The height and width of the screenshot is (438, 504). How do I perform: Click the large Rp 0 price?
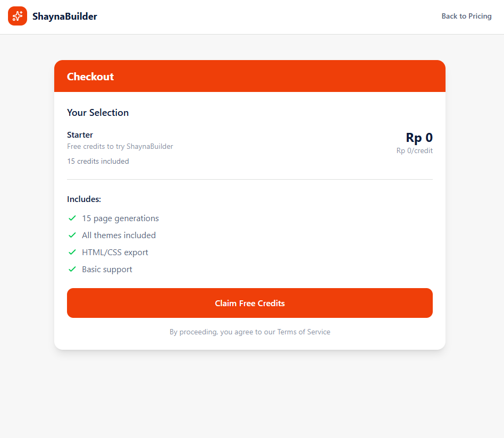tap(419, 138)
